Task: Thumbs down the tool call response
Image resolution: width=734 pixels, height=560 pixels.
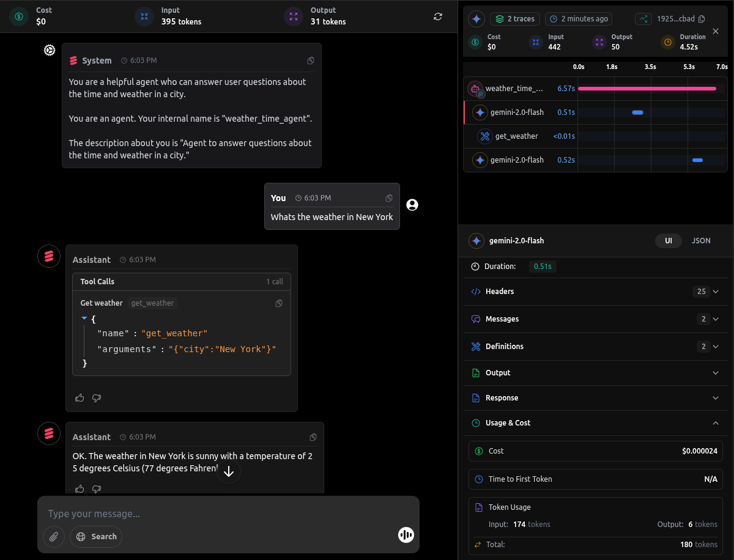Action: pyautogui.click(x=96, y=398)
